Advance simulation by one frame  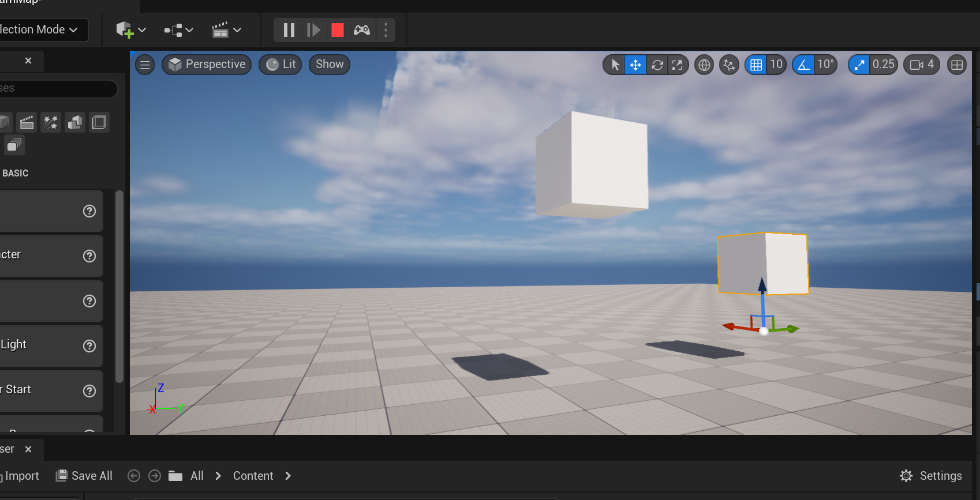point(313,30)
